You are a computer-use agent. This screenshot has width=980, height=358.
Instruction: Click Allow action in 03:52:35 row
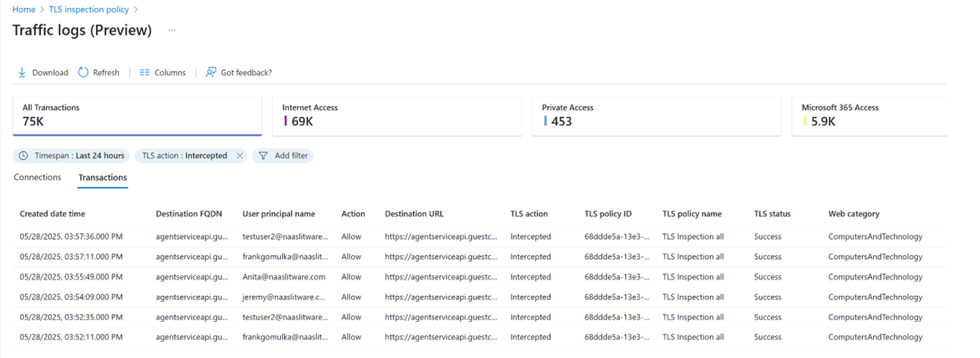point(351,317)
